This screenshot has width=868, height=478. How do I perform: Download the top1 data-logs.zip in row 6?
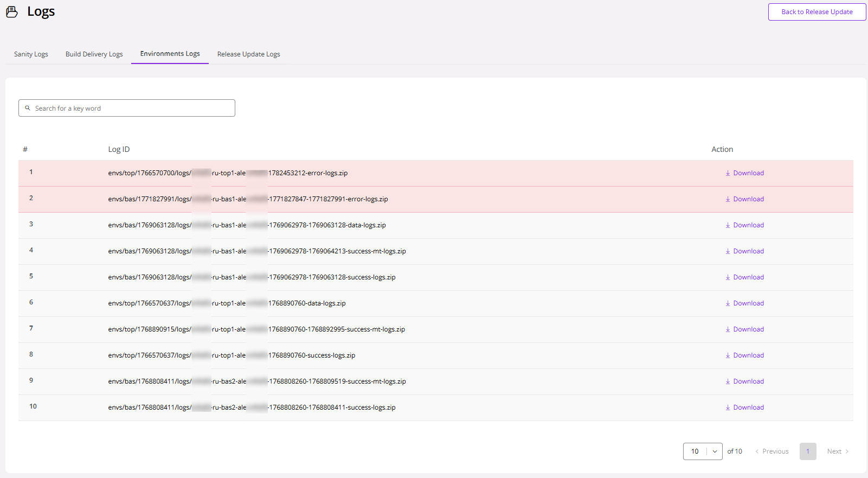(744, 303)
